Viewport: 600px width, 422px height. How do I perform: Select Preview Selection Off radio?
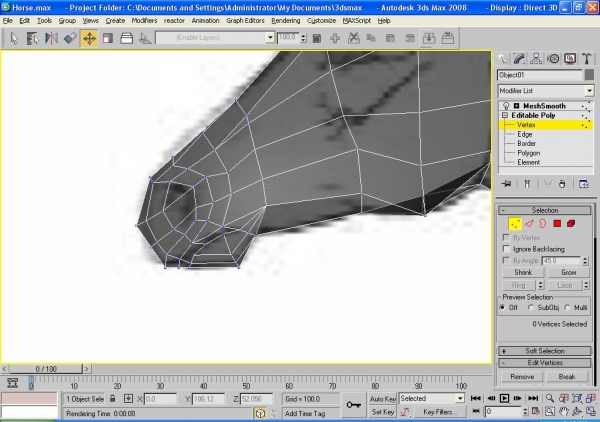coord(502,307)
